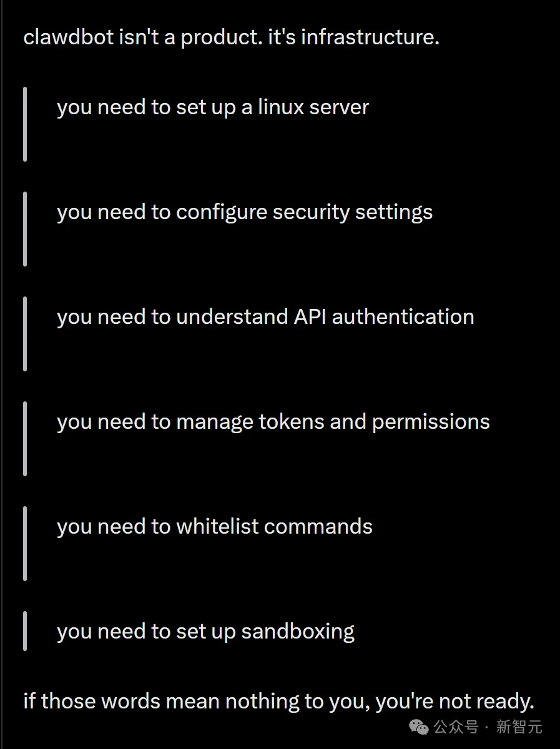The width and height of the screenshot is (560, 749).
Task: Select the "understand API authentication" line
Action: (265, 317)
